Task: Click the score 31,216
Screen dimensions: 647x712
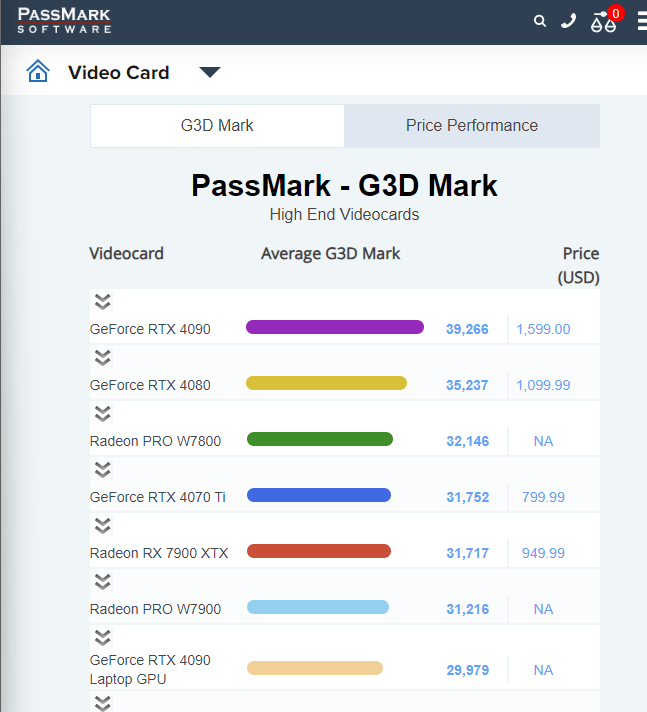Action: coord(468,609)
